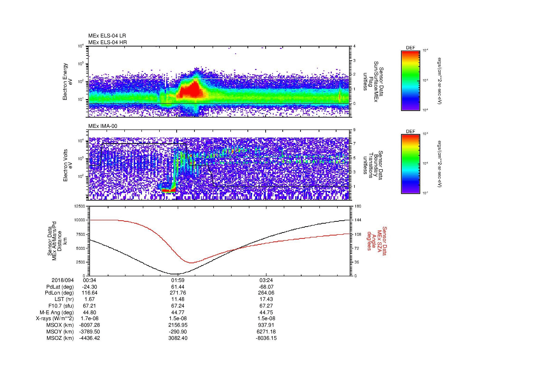Click the PdLon value 116.64

click(x=90, y=293)
